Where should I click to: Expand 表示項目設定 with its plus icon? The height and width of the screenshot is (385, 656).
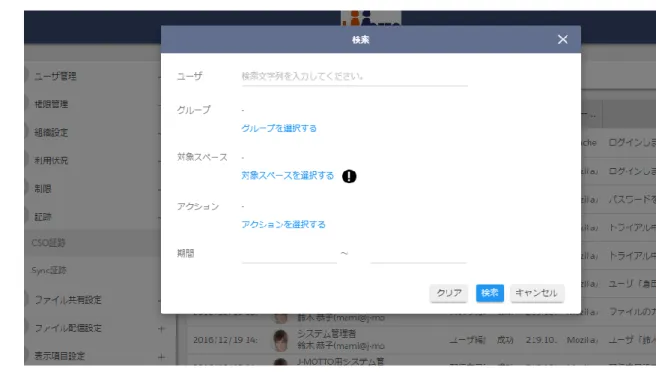(x=161, y=357)
